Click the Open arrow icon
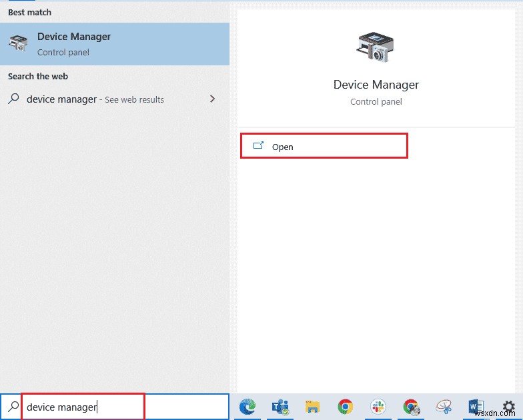 (259, 145)
